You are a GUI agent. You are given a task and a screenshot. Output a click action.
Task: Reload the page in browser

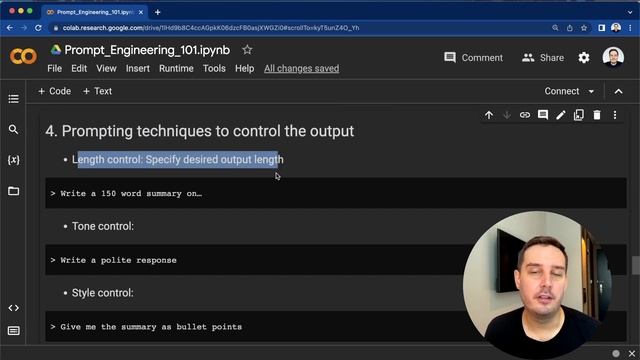[x=38, y=28]
